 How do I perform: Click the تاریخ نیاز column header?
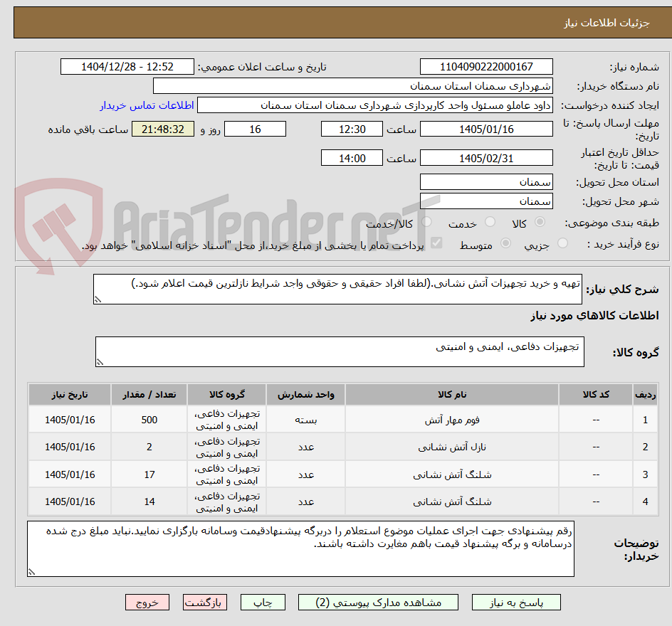70,394
